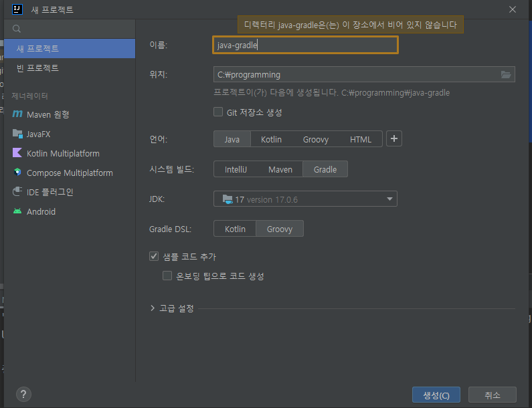Open folder browser for 위치 field
This screenshot has width=532, height=408.
coord(506,75)
